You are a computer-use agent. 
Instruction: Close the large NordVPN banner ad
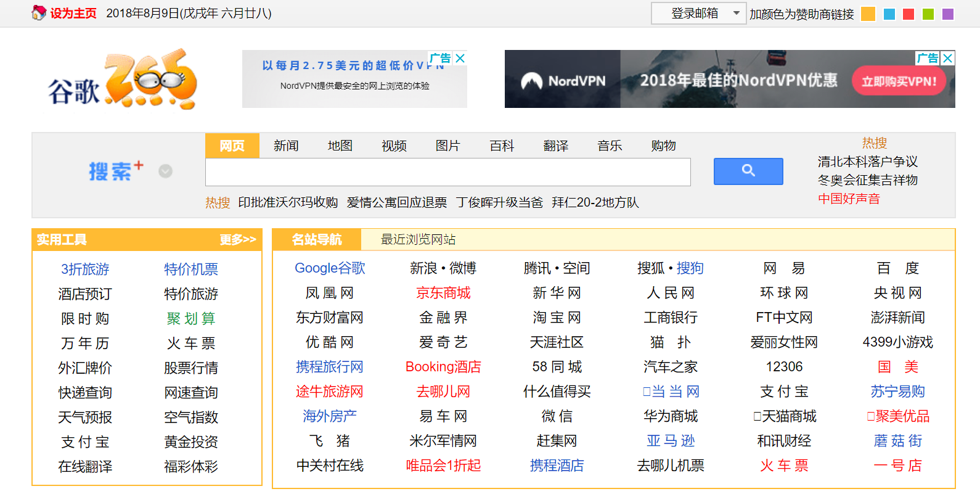948,58
